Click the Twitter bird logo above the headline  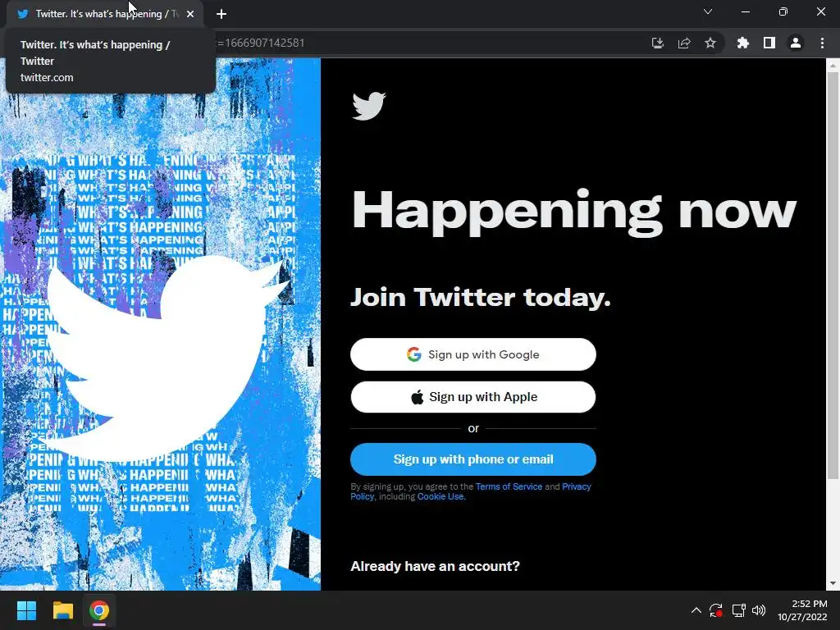pos(368,106)
